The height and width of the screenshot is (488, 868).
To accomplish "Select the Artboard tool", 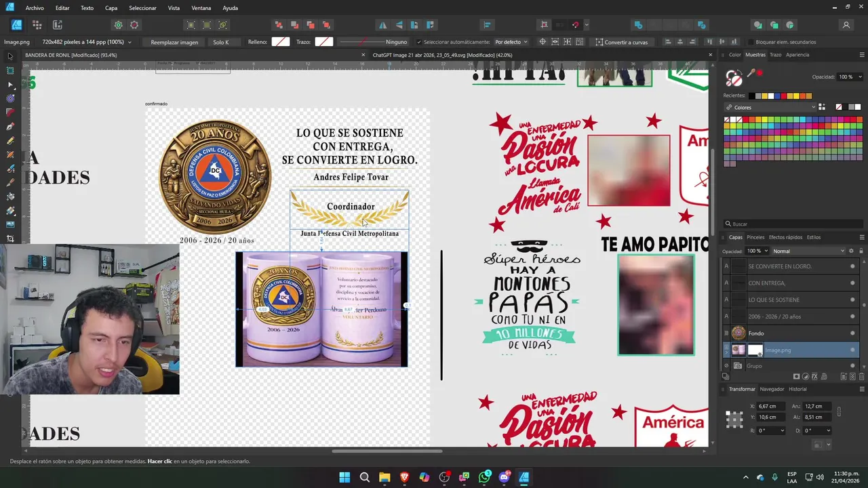I will click(10, 70).
